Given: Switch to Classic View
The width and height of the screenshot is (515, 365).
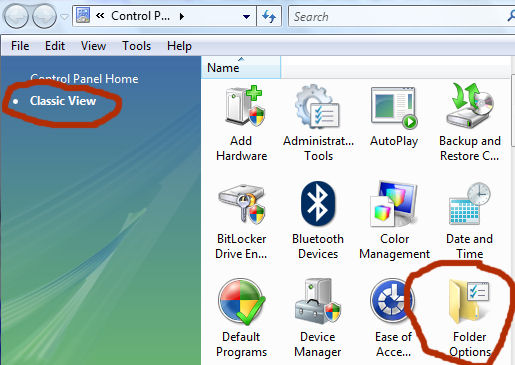Looking at the screenshot, I should point(63,101).
